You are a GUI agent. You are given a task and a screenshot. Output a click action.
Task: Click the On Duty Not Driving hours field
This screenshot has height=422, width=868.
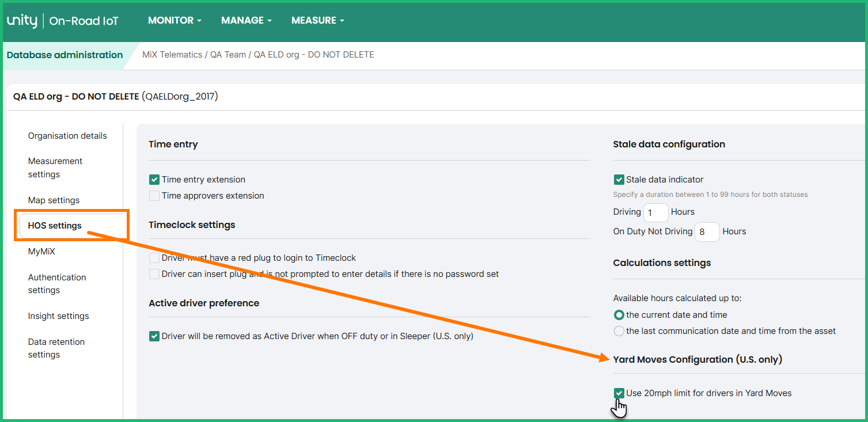pyautogui.click(x=707, y=232)
